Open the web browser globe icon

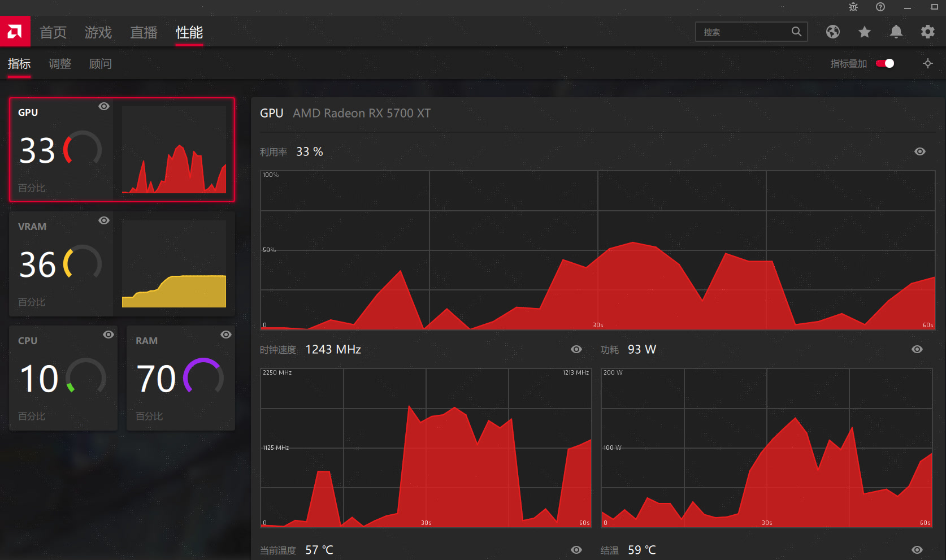(x=833, y=32)
